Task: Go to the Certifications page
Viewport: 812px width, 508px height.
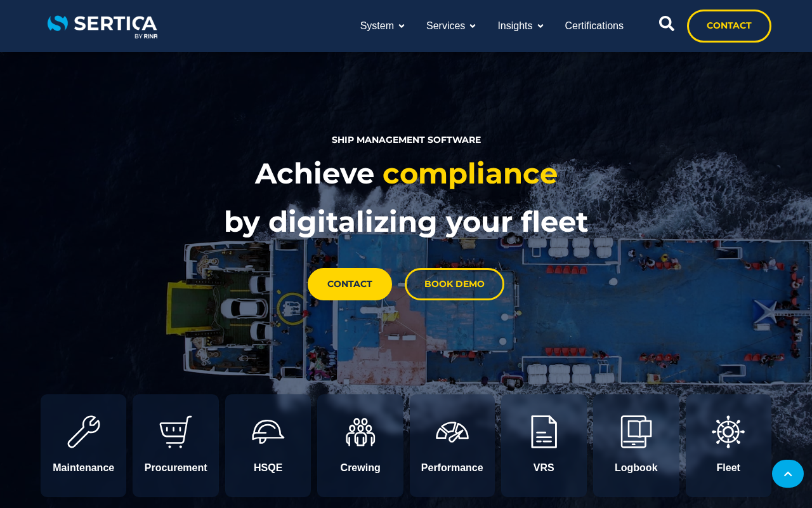Action: click(x=594, y=26)
